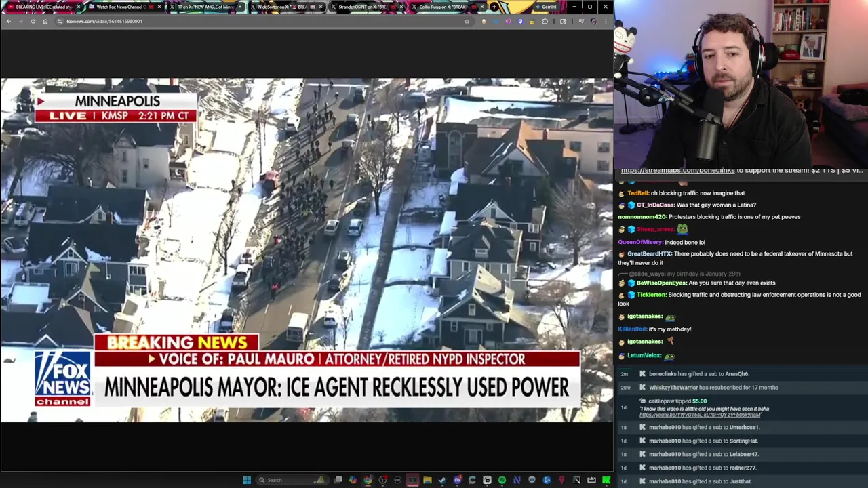868x488 pixels.
Task: Open File Explorer from the taskbar
Action: pos(427,480)
